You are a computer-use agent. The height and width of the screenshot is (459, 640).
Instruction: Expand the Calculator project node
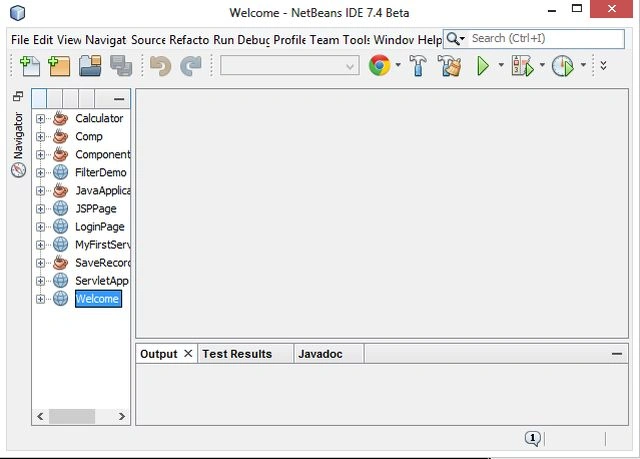(40, 119)
